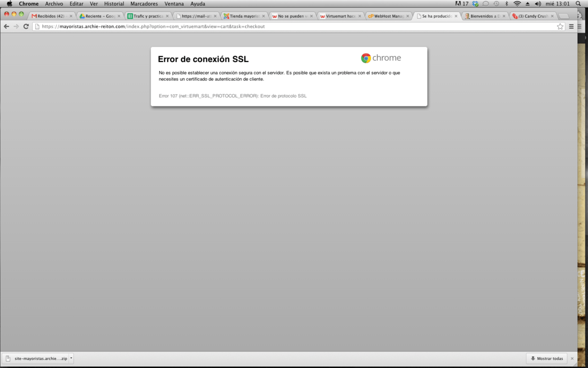Close the Tienda mayorista tab
Image resolution: width=588 pixels, height=368 pixels.
pyautogui.click(x=263, y=16)
